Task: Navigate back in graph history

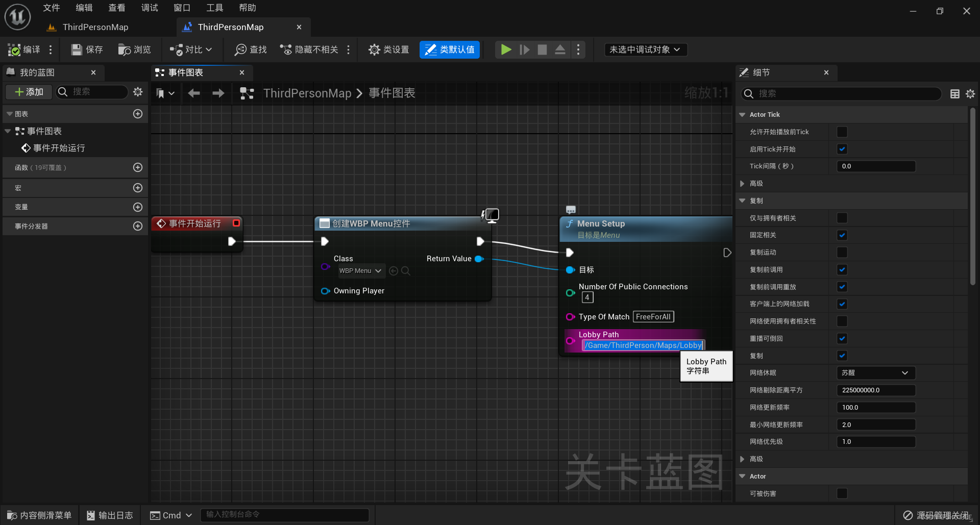Action: (193, 93)
